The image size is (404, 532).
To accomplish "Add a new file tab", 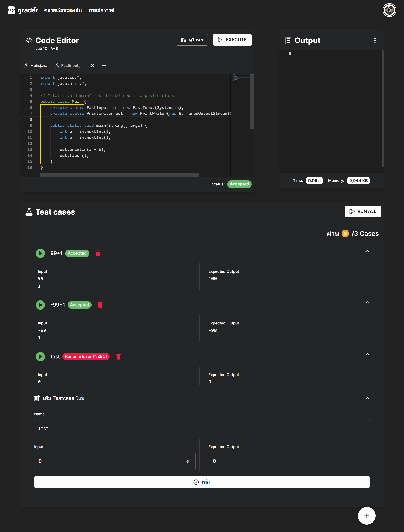I will (x=104, y=66).
